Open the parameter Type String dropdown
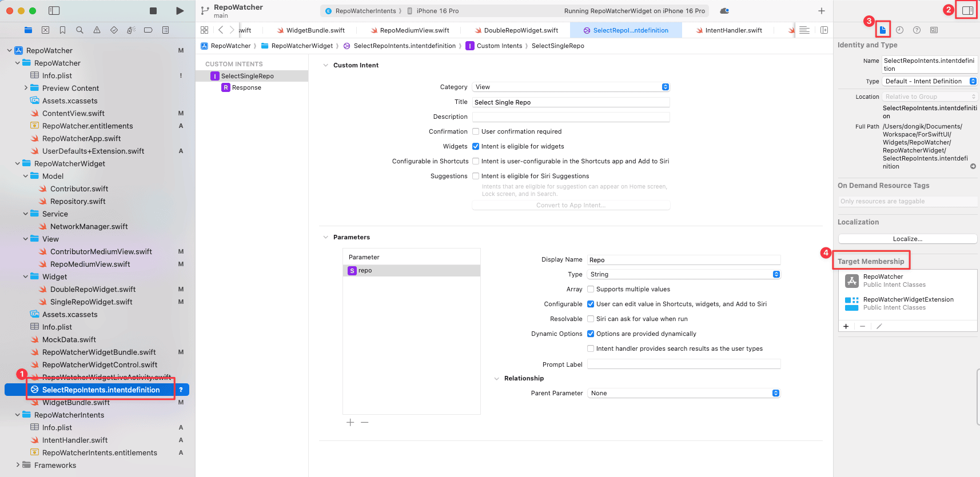Image resolution: width=980 pixels, height=477 pixels. click(684, 274)
